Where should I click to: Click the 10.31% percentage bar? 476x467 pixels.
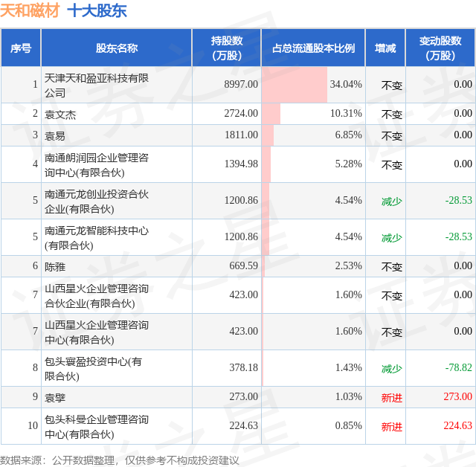click(271, 114)
